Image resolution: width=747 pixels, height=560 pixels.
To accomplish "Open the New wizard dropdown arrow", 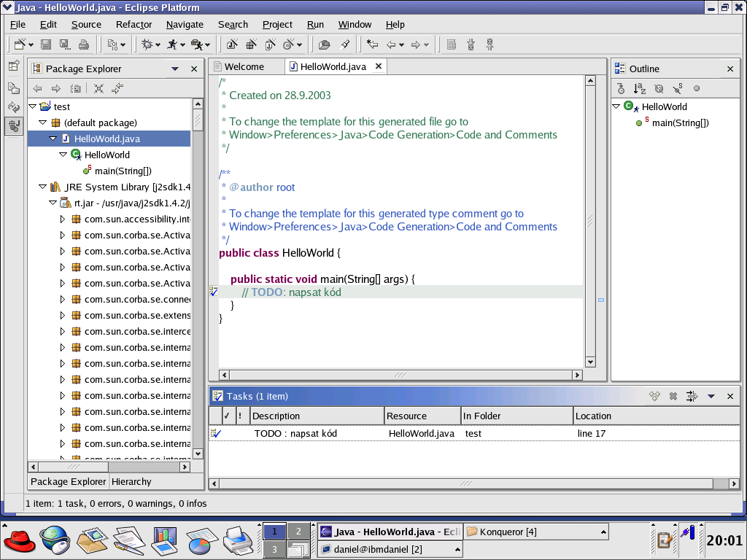I will pos(31,44).
